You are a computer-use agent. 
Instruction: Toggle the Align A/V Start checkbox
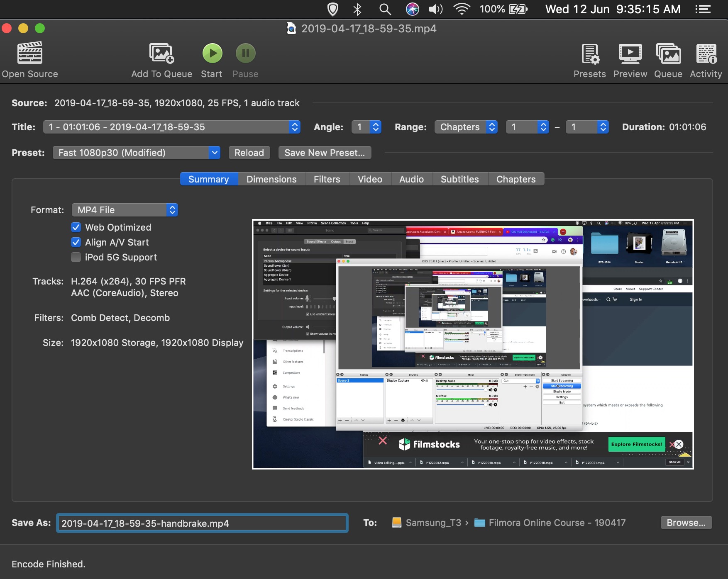pos(76,242)
